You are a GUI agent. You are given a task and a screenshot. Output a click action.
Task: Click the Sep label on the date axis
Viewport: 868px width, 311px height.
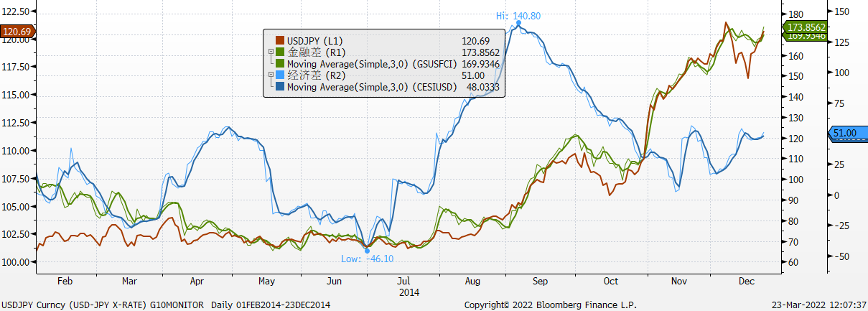click(x=539, y=282)
